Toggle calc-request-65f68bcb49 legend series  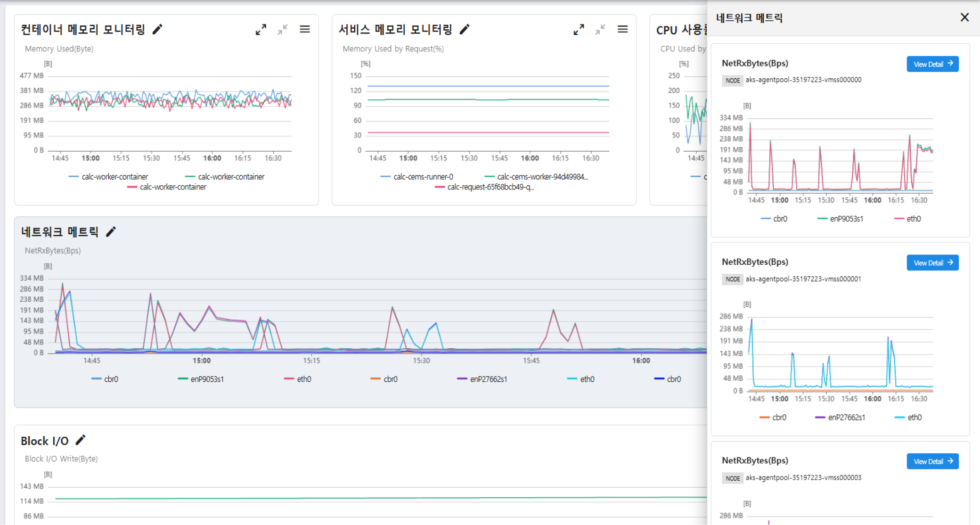(490, 187)
